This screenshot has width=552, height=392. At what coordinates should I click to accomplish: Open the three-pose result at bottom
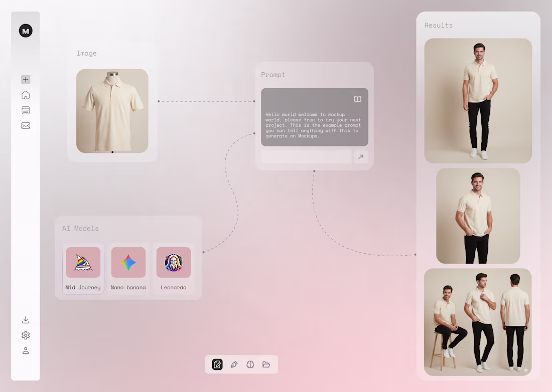pos(478,322)
